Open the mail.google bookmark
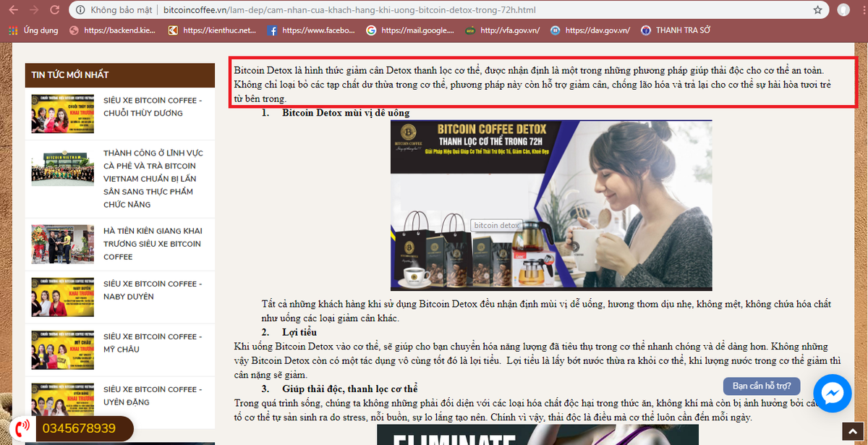Screen dimensions: 868x445 (411, 30)
